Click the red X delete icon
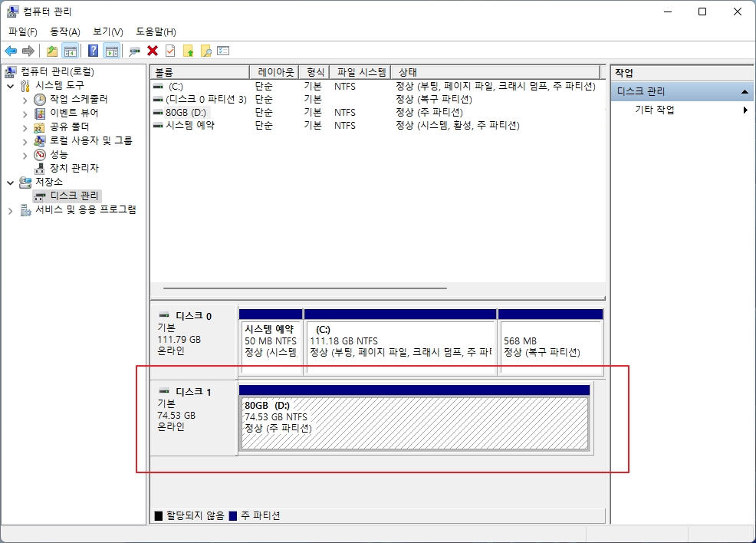756x543 pixels. [x=152, y=51]
